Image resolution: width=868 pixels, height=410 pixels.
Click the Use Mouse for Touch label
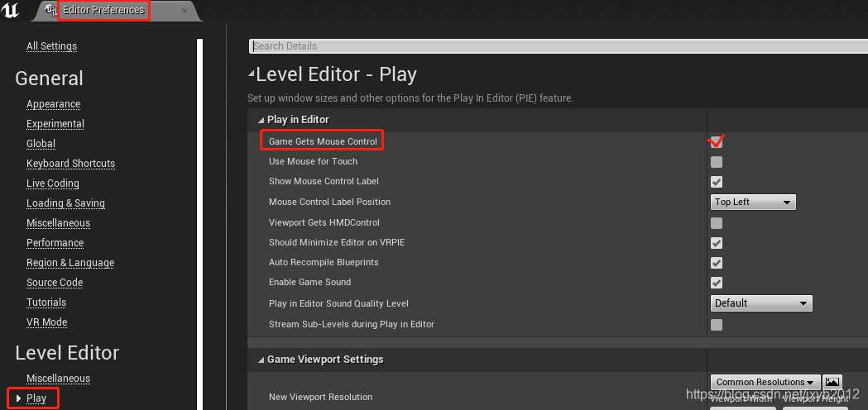[x=313, y=161]
